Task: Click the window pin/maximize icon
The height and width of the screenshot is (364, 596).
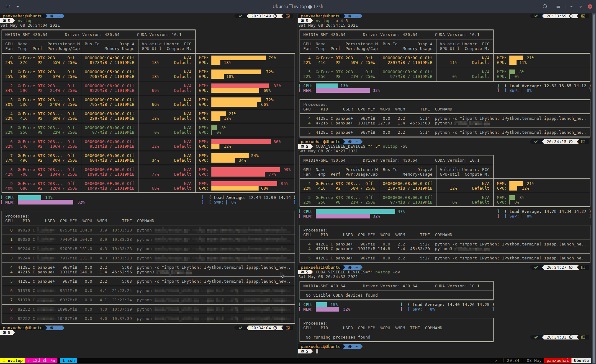Action: (x=580, y=7)
